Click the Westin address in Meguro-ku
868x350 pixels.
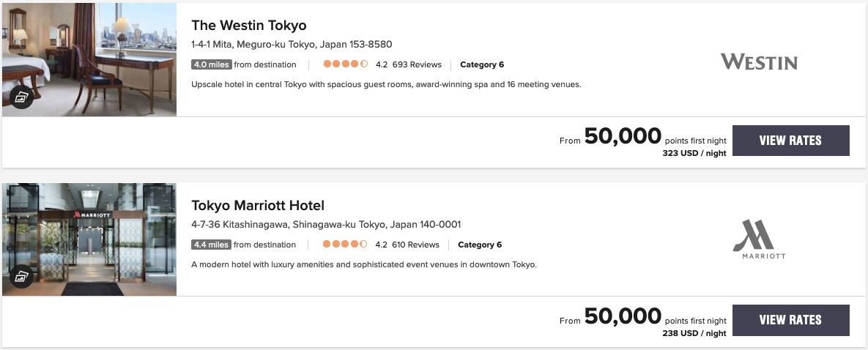click(x=292, y=44)
